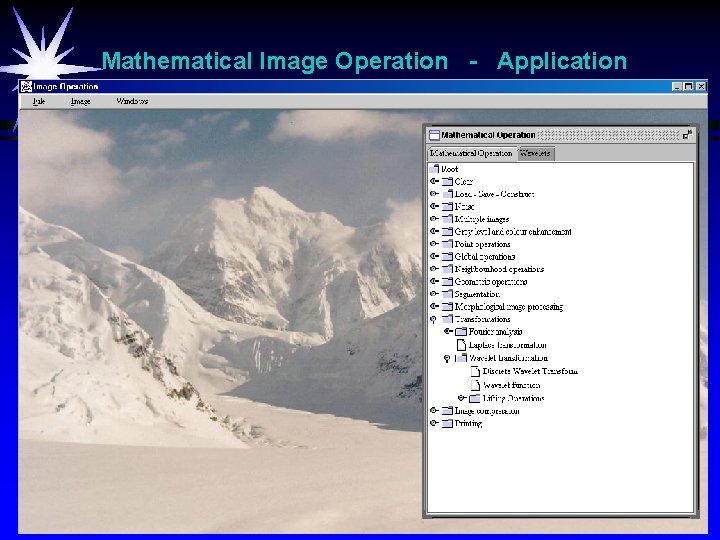Switch to the Wavelets tab
This screenshot has width=720, height=540.
pos(535,153)
